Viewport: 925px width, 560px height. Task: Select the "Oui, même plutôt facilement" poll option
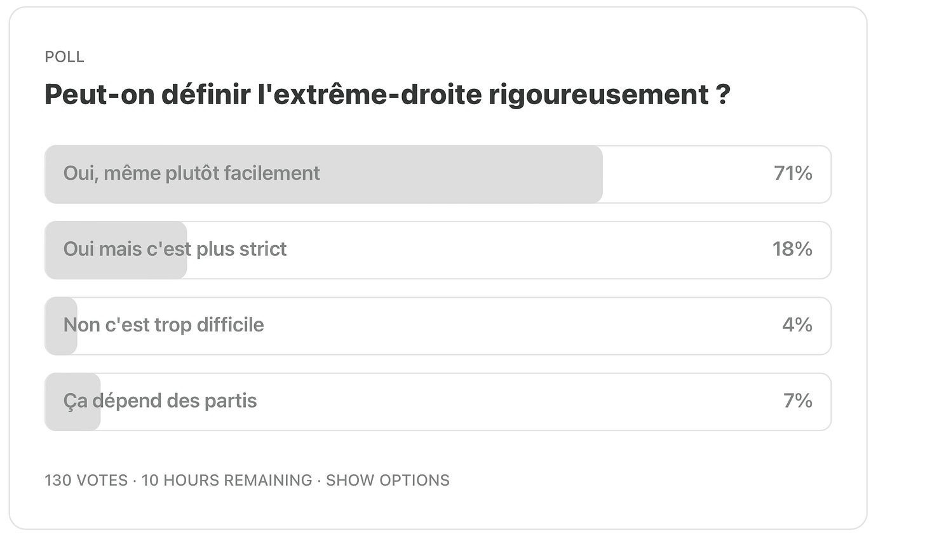tap(438, 174)
